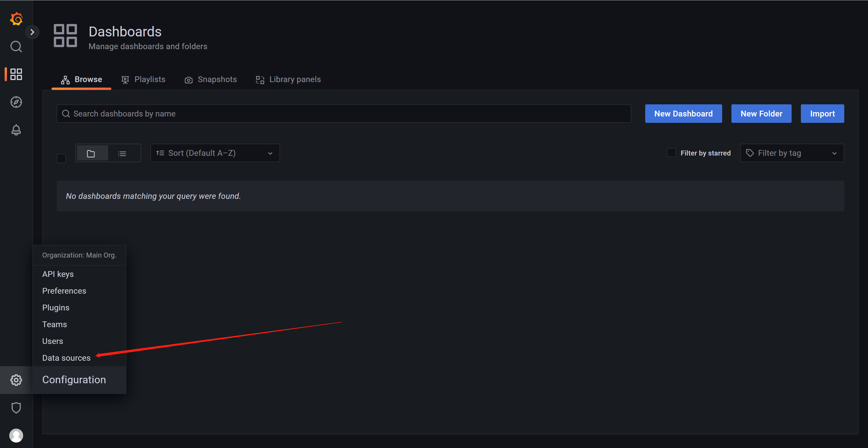
Task: Open the user profile avatar
Action: [16, 436]
